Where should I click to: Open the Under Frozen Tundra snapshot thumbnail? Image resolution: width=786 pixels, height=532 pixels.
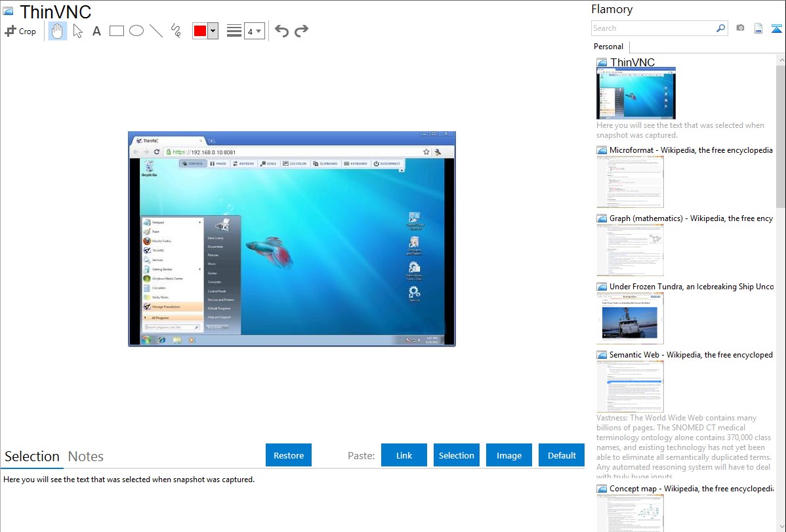pyautogui.click(x=630, y=318)
